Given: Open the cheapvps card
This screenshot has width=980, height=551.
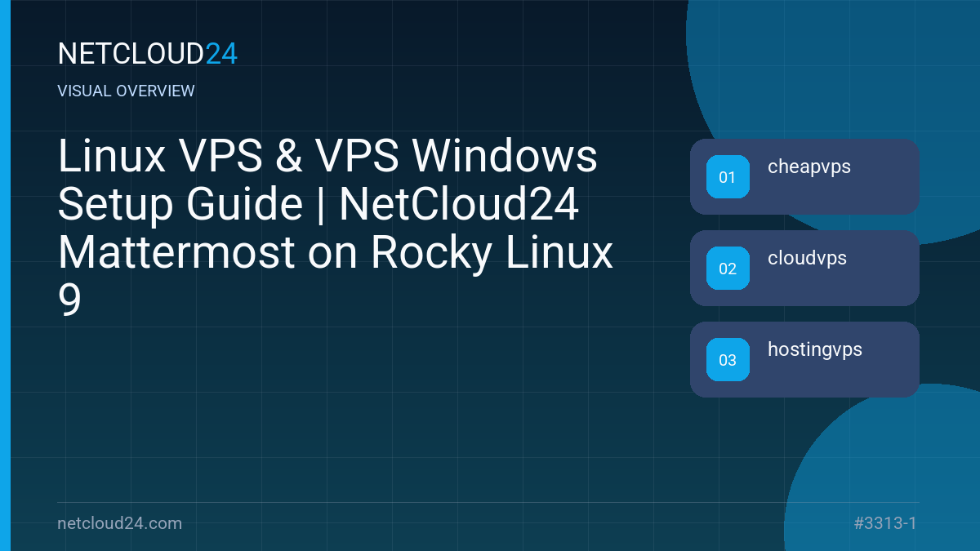Looking at the screenshot, I should point(804,176).
